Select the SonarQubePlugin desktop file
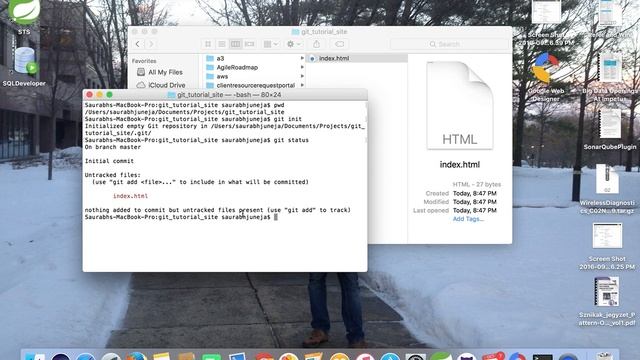The image size is (640, 360). coord(610,129)
